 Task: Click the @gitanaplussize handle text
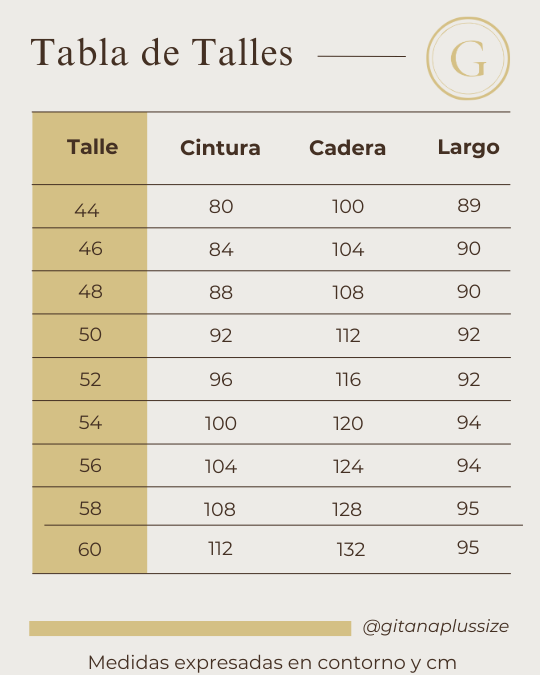[436, 626]
